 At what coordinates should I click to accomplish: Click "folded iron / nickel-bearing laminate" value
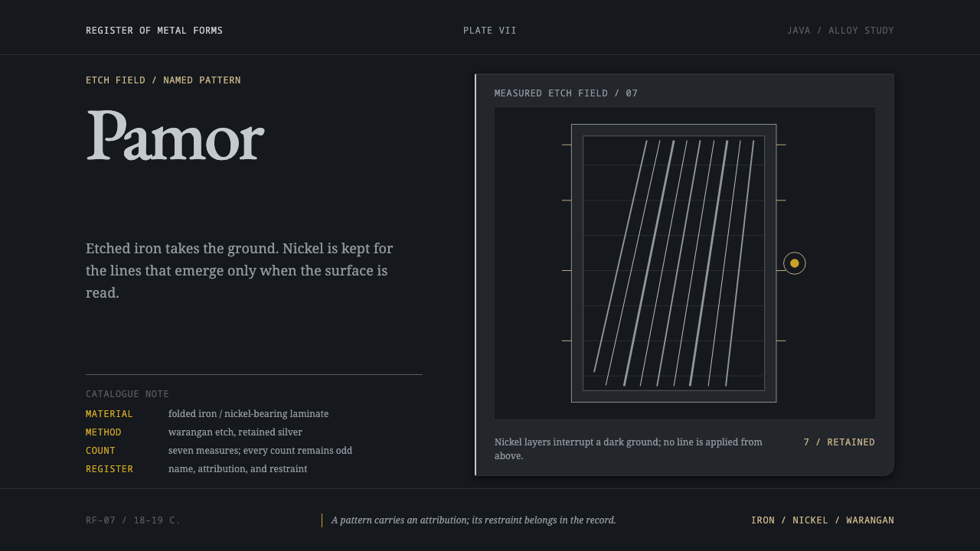(248, 414)
